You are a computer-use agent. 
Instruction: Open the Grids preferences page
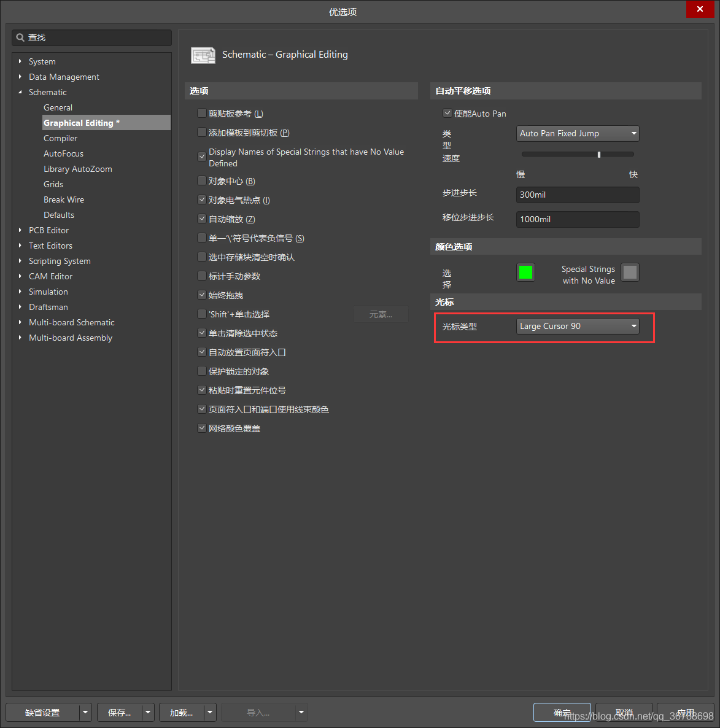point(53,184)
